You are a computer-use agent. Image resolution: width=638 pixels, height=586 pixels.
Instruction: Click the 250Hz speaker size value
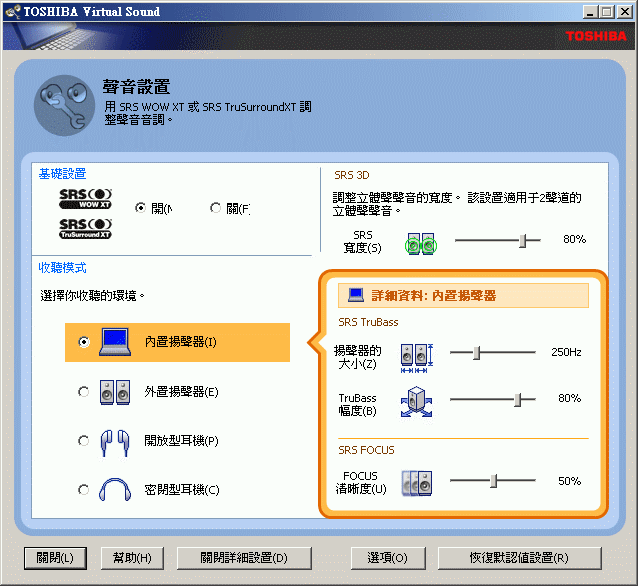566,352
